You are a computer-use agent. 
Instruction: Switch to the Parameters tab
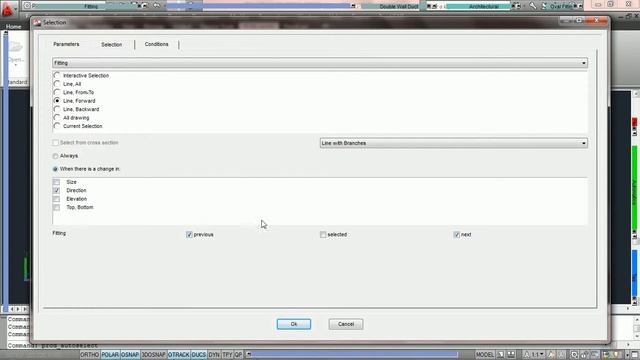[66, 44]
